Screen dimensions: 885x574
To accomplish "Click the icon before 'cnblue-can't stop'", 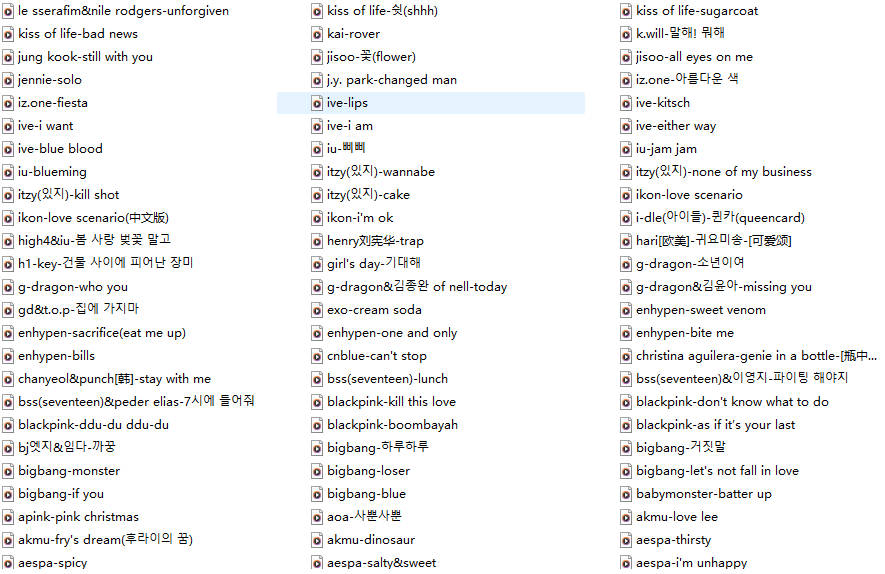I will tap(317, 356).
